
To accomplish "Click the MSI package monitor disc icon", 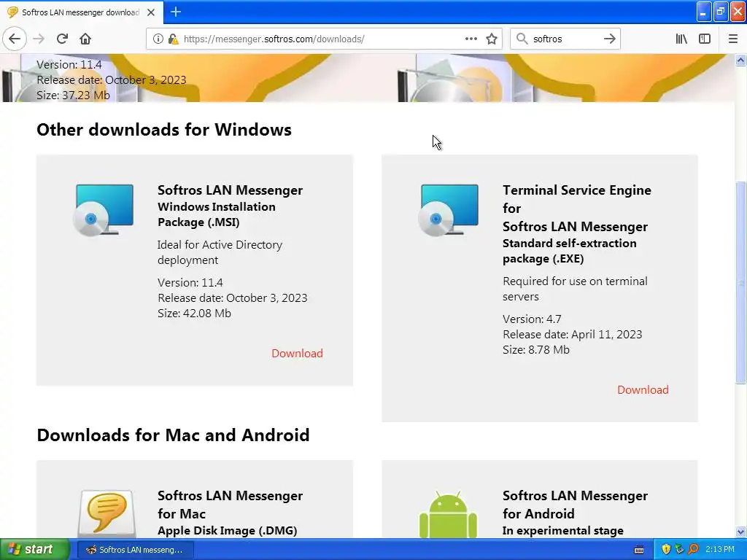I will (104, 210).
